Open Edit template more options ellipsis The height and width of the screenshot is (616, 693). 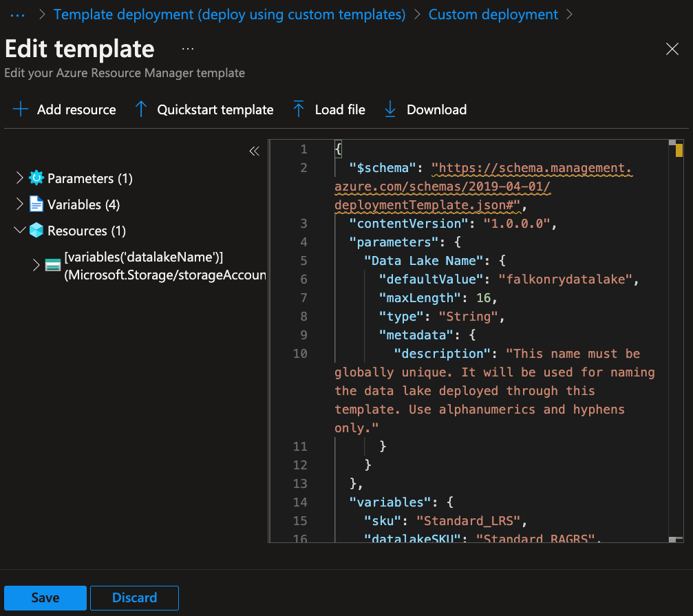coord(188,49)
